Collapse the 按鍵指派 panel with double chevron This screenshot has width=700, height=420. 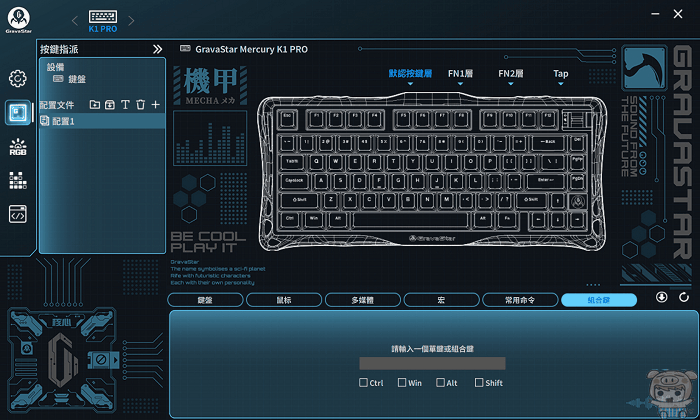[157, 48]
